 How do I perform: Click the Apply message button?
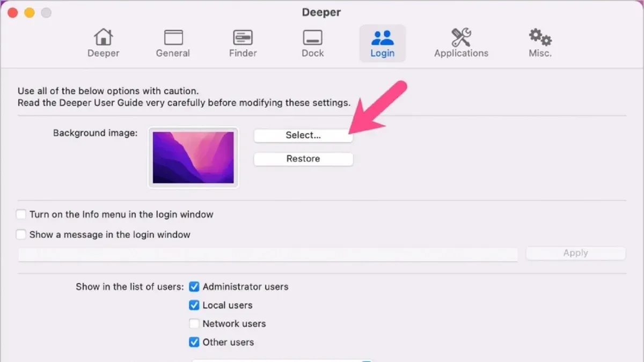(x=575, y=253)
